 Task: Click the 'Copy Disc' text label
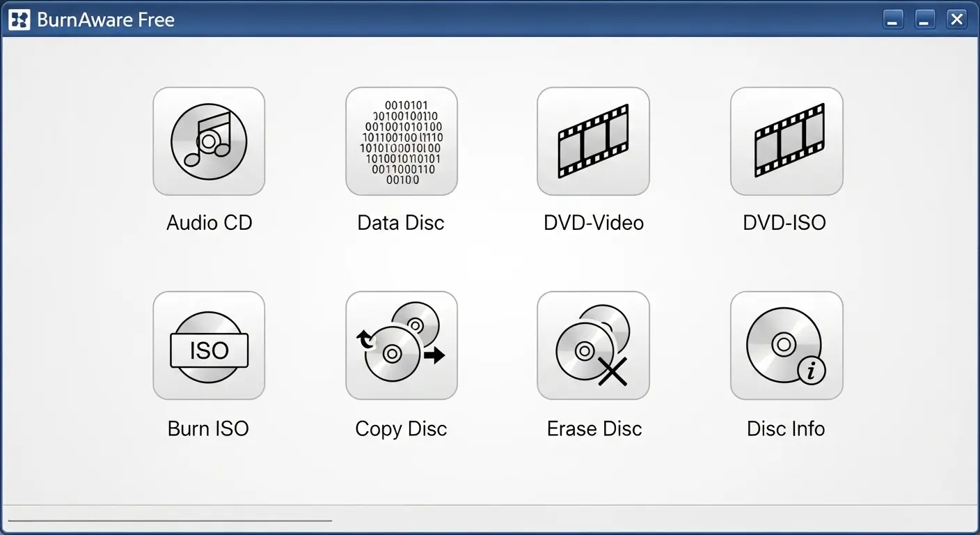(401, 428)
